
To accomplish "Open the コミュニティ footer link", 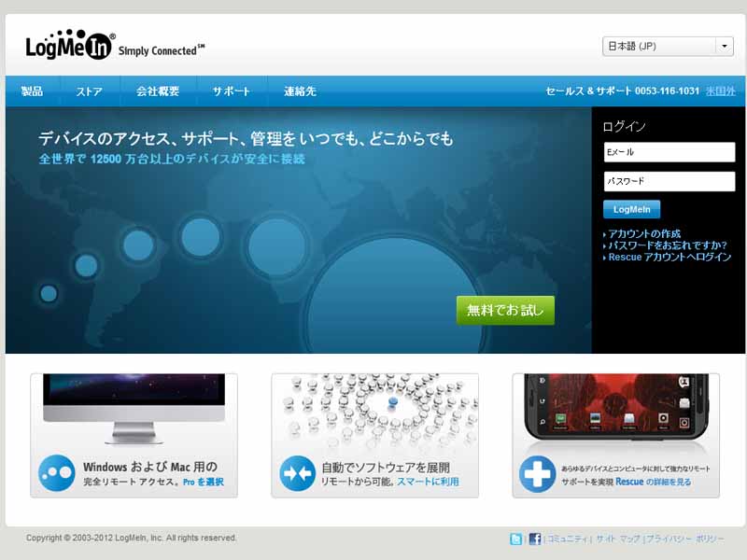I will click(568, 539).
